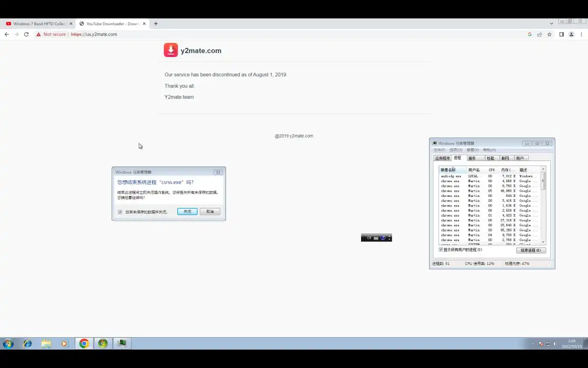
Task: Select chrome.exe row using 95,360 K
Action: click(x=490, y=230)
